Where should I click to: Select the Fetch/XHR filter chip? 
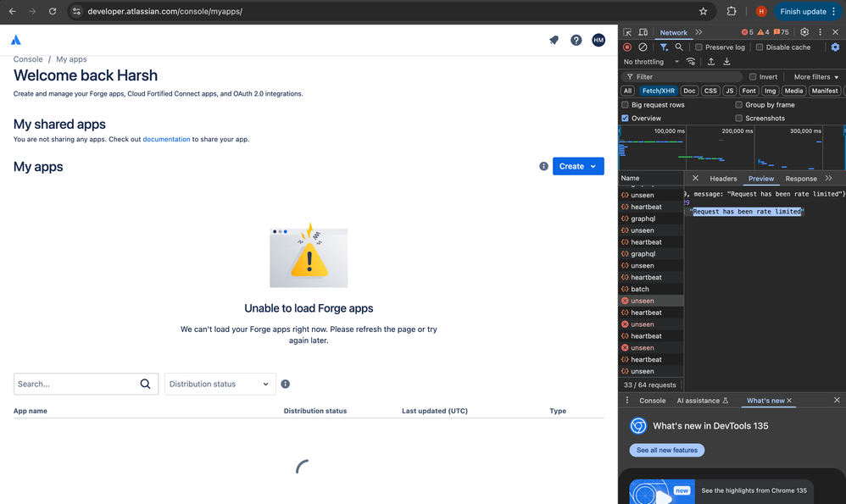[x=659, y=91]
